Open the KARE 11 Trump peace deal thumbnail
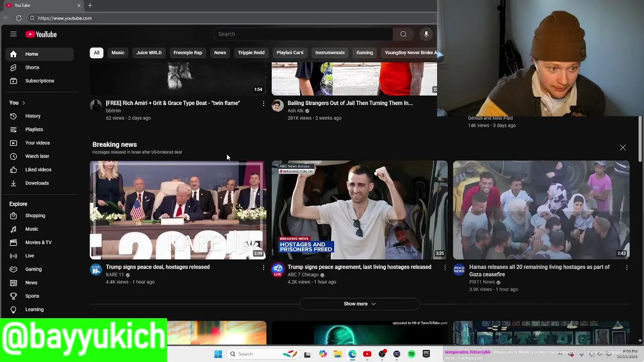Screen dimensions: 644x362 (178, 210)
